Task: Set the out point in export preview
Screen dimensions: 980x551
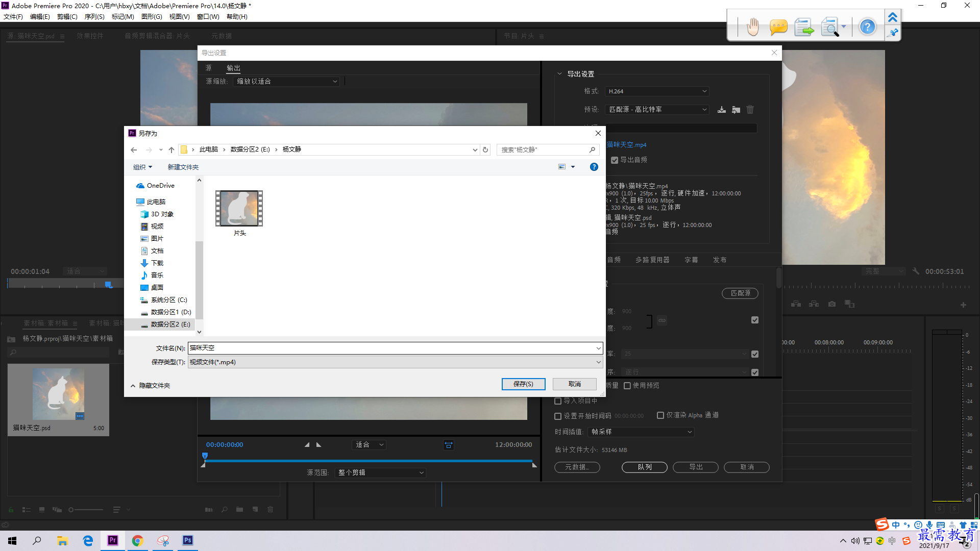Action: (319, 445)
